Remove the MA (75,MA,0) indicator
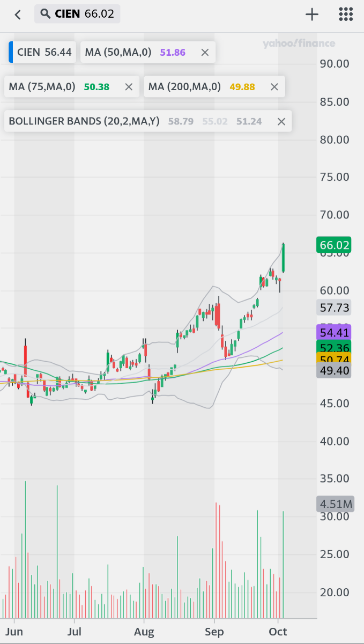This screenshot has height=644, width=364. pos(129,87)
